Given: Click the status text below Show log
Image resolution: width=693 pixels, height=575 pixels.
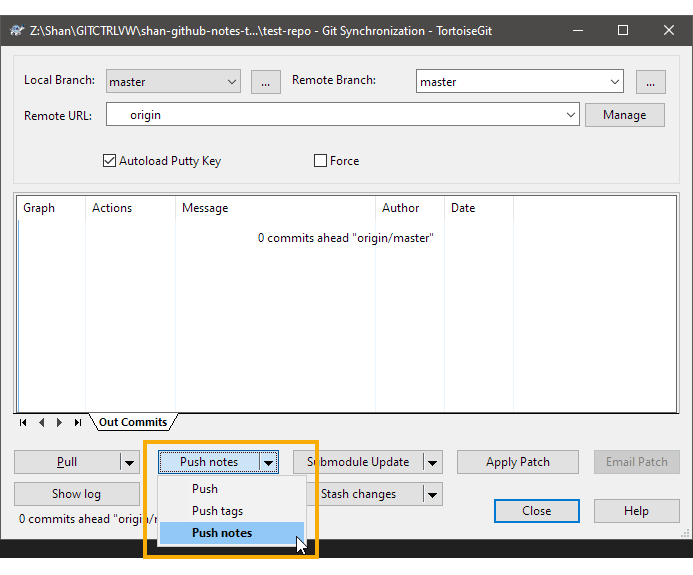Looking at the screenshot, I should click(x=88, y=519).
